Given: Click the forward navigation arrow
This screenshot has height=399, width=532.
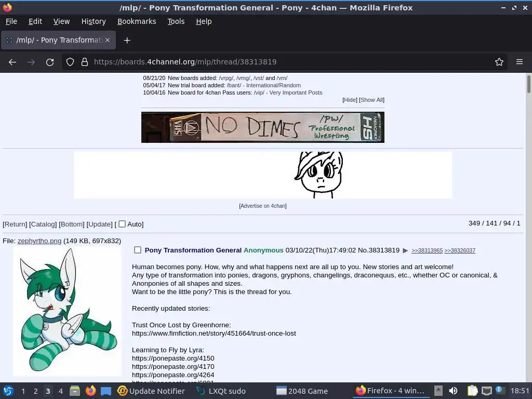Looking at the screenshot, I should point(31,62).
